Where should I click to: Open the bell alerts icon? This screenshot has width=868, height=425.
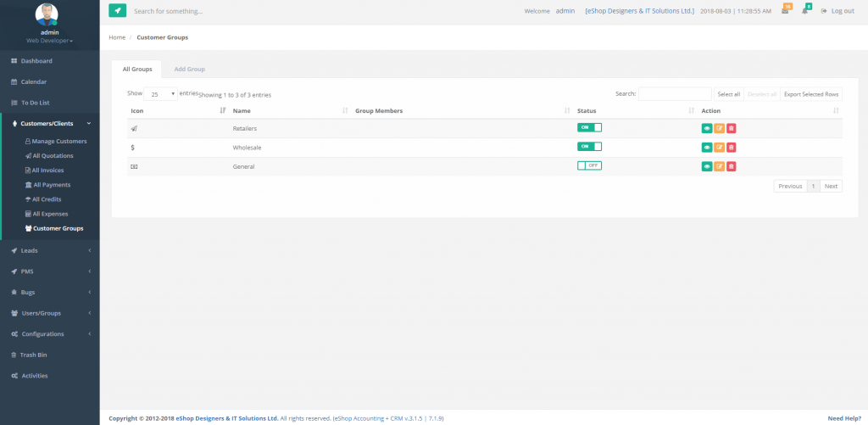[x=805, y=11]
